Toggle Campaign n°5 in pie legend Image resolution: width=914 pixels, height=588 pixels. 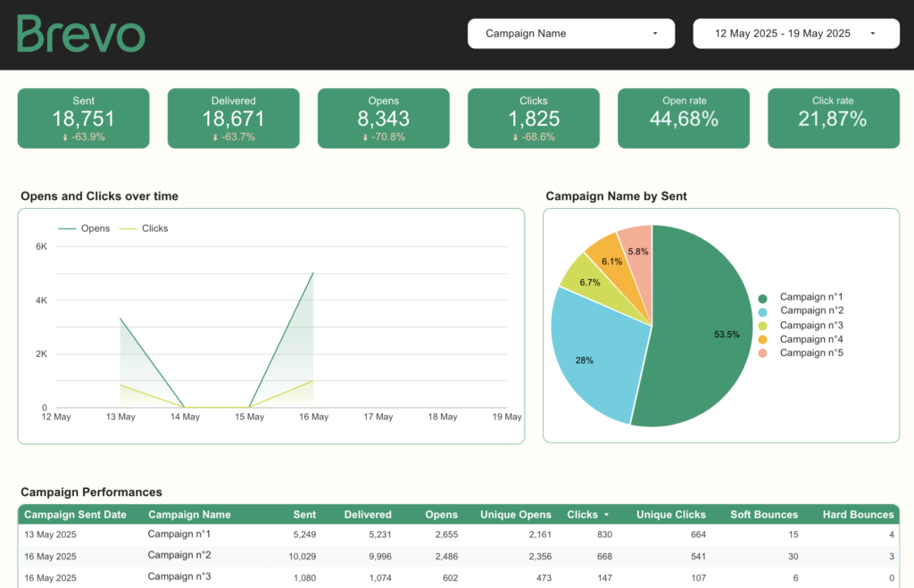click(810, 353)
